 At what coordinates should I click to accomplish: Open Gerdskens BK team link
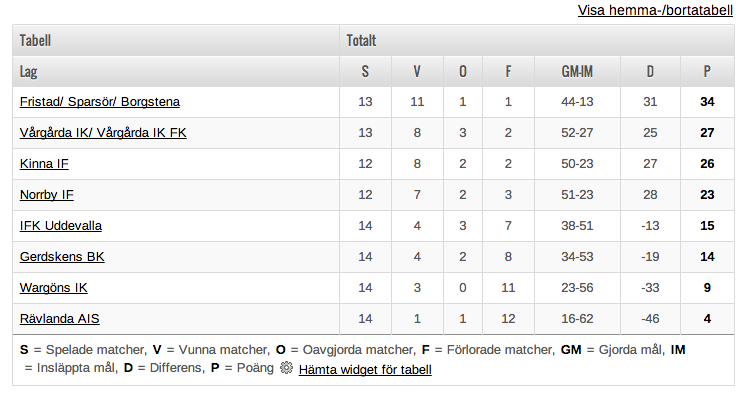[62, 257]
